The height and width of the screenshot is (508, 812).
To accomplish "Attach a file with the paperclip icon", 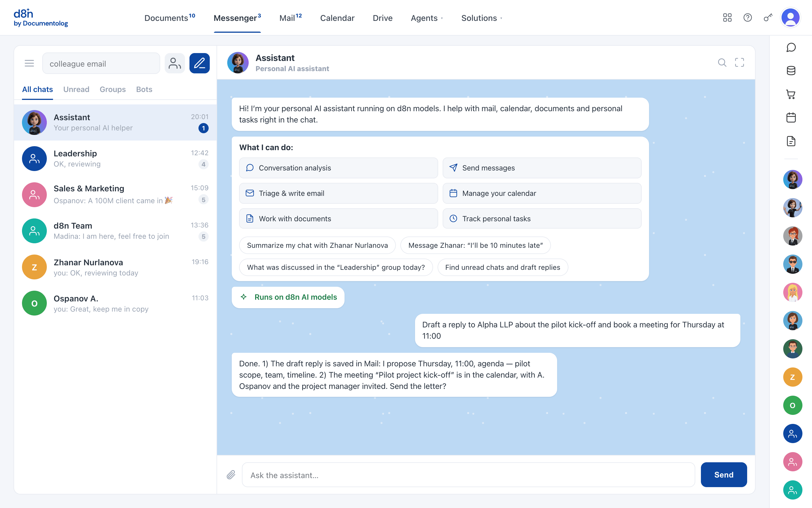I will [231, 475].
